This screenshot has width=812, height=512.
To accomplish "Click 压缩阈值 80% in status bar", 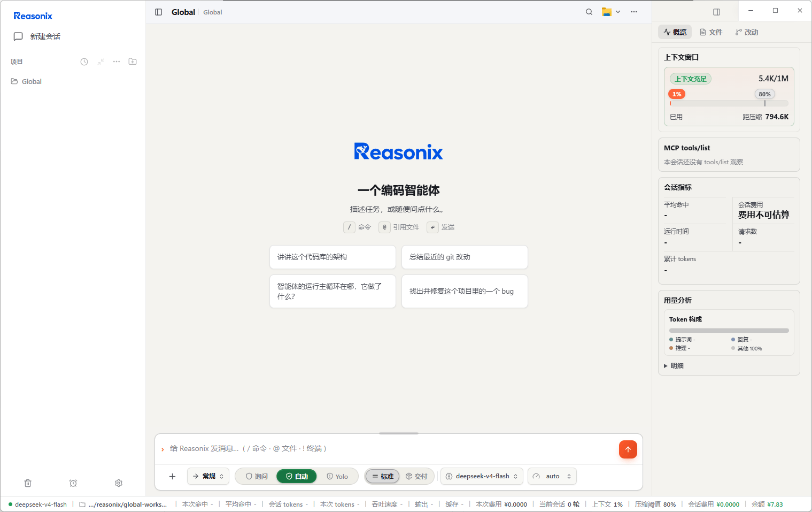I will pos(655,505).
